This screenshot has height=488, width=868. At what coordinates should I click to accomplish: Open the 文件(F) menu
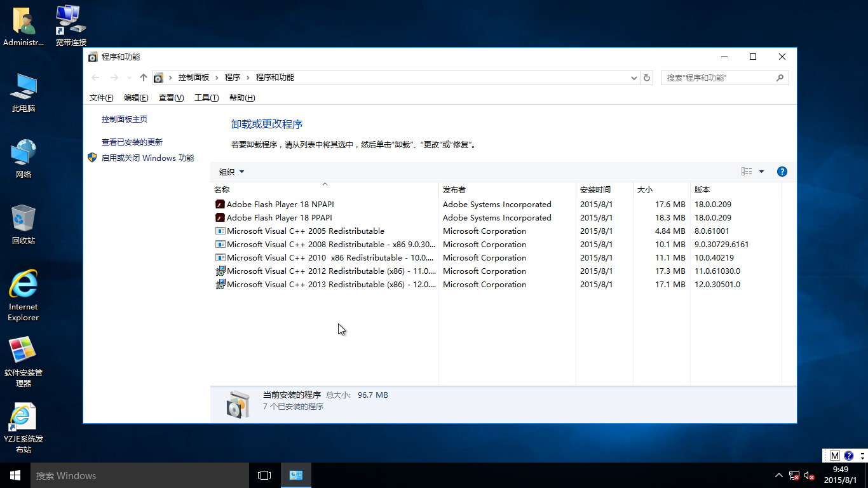point(102,98)
